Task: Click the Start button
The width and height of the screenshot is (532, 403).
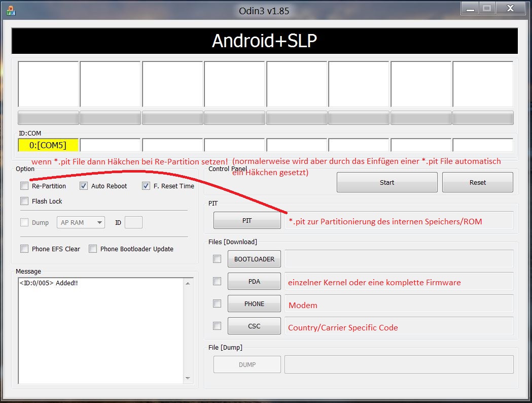Action: click(x=387, y=182)
